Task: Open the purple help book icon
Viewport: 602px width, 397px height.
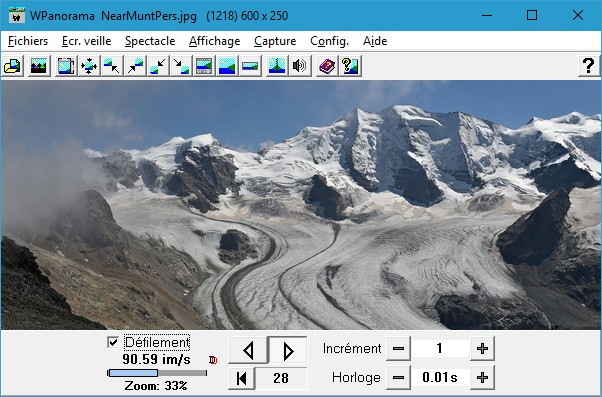Action: tap(327, 66)
